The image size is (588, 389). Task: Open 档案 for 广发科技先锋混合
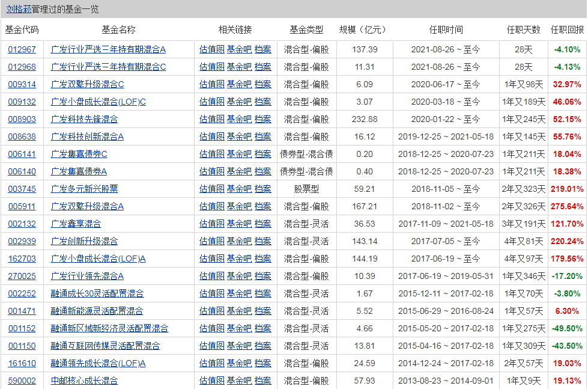point(262,119)
